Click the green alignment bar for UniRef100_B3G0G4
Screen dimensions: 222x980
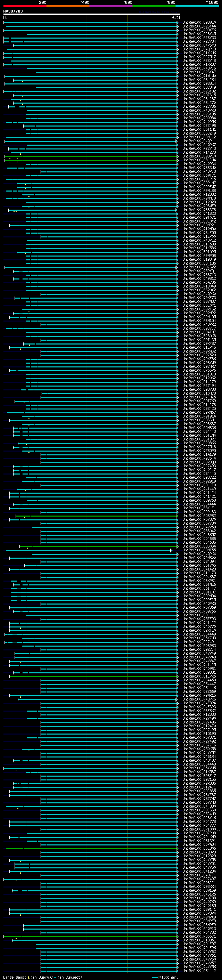click(99, 546)
